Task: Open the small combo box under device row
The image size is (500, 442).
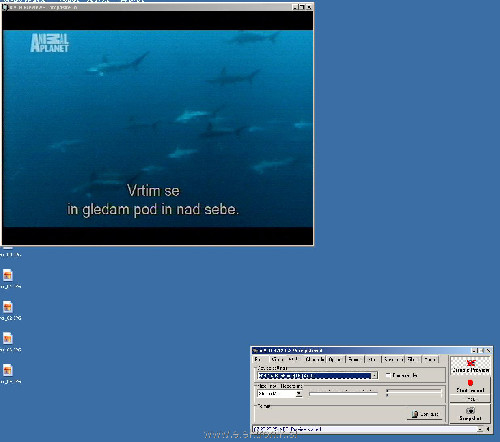Action: click(x=279, y=394)
